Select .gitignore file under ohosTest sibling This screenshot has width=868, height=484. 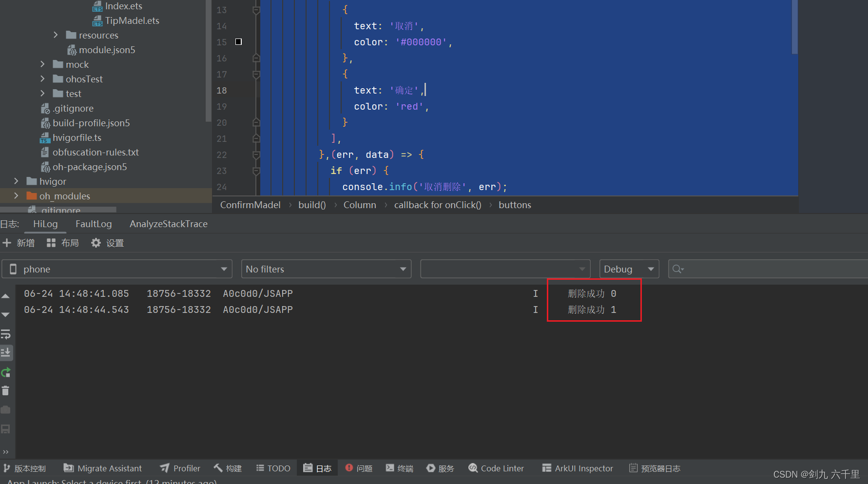point(67,108)
